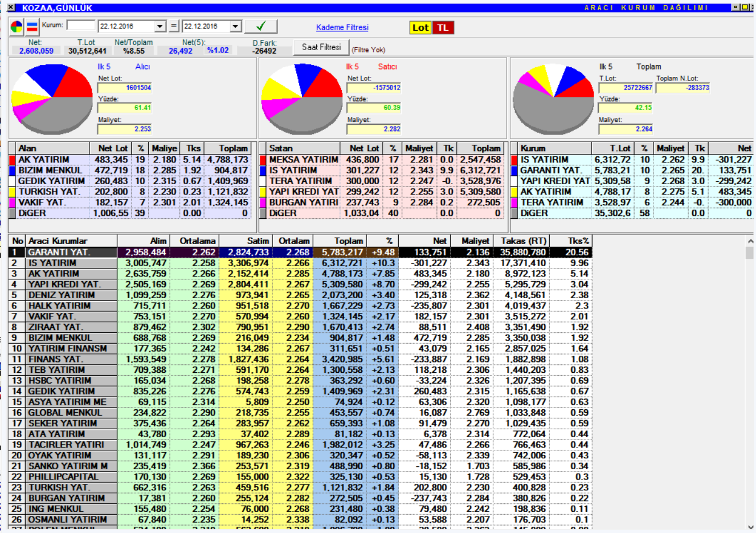
Task: Click the sellers (Satıcı) pie chart
Action: click(301, 97)
